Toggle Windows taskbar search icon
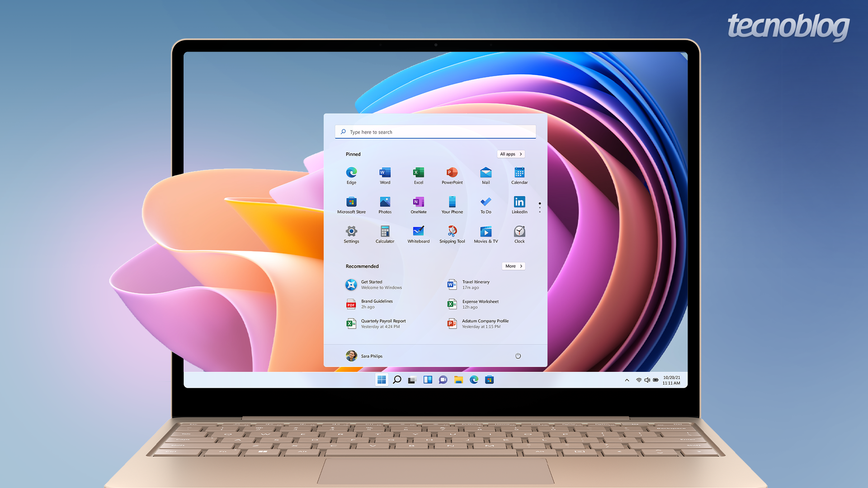The height and width of the screenshot is (488, 868). point(396,380)
